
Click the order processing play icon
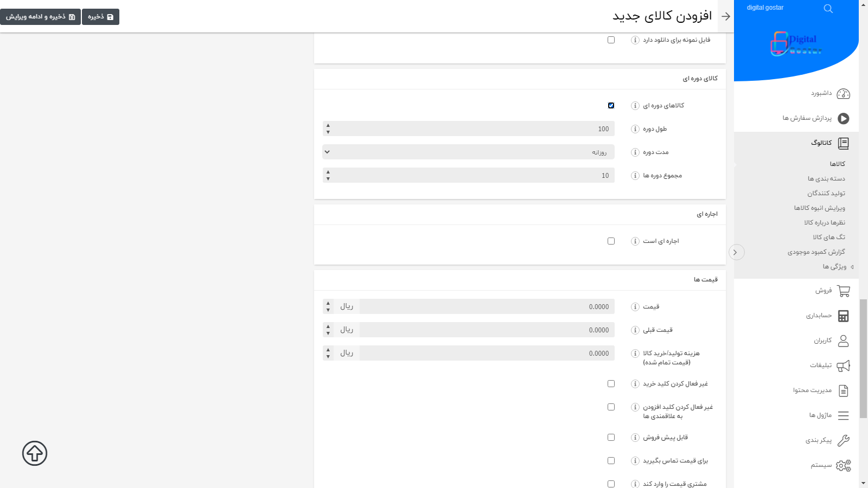coord(843,119)
